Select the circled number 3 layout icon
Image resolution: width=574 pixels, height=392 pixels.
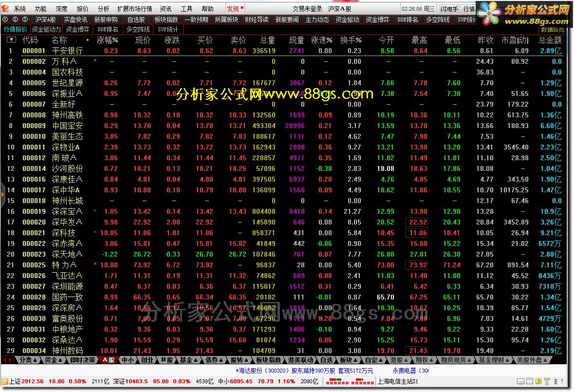coord(25,19)
